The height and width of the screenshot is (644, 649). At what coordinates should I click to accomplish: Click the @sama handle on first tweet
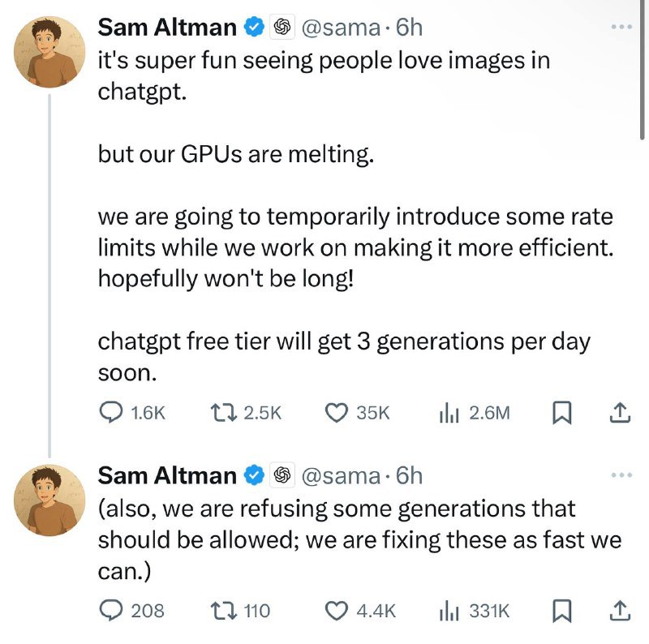tap(335, 27)
